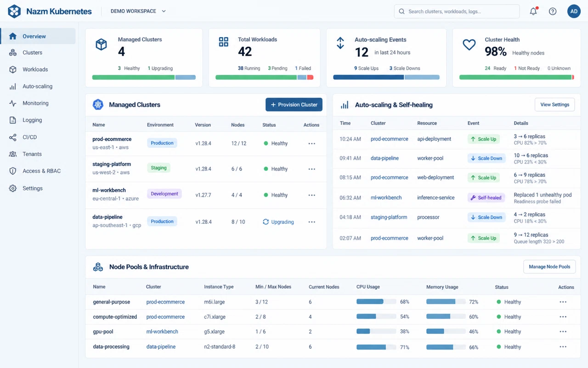
Task: Open the help question mark icon
Action: (553, 11)
